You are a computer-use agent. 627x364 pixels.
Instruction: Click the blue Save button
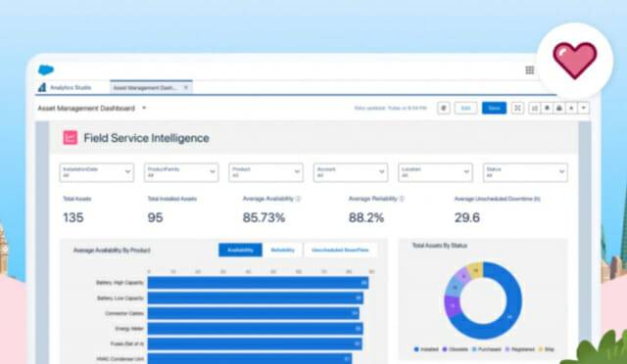click(x=494, y=108)
